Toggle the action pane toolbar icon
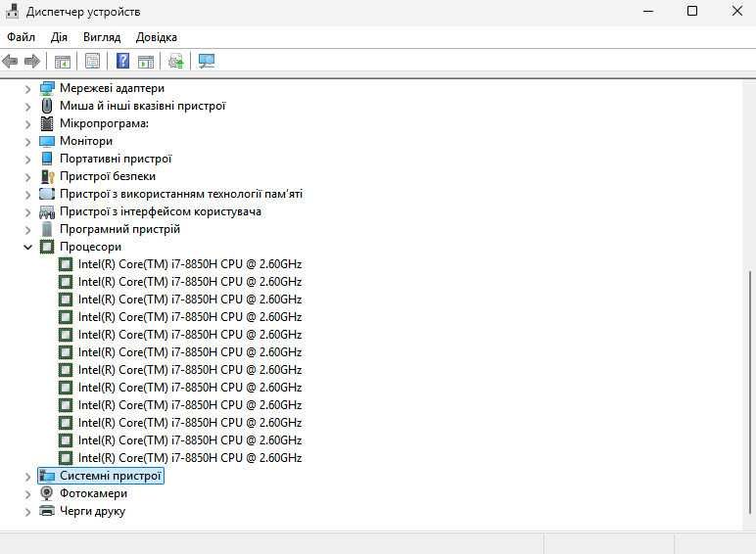 (146, 62)
